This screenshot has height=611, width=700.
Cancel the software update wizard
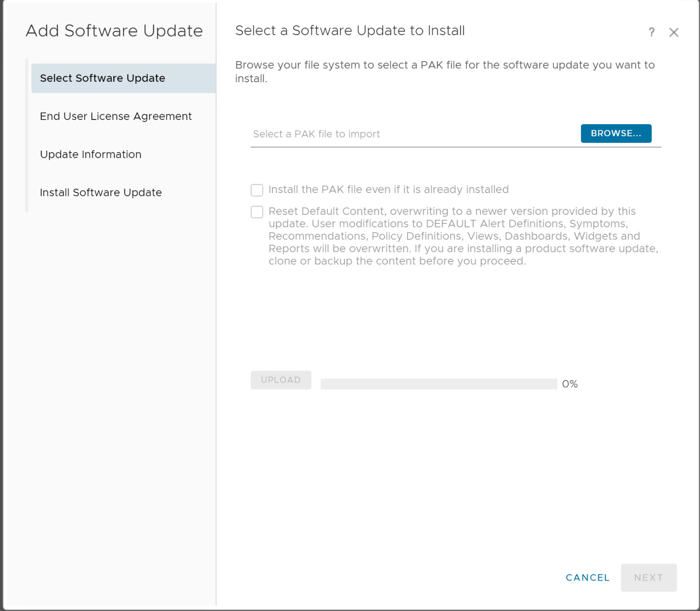tap(587, 578)
